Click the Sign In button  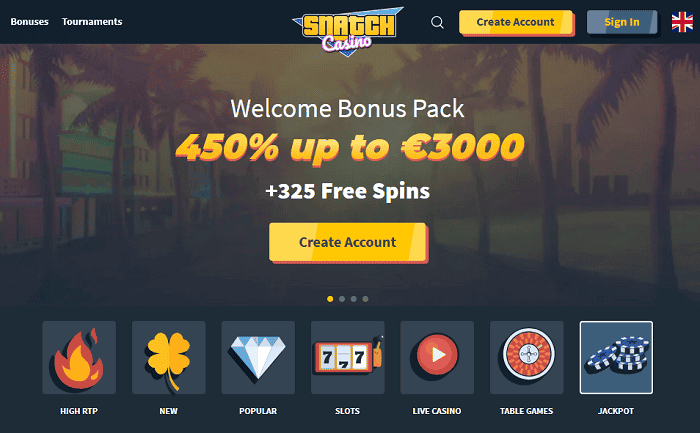pyautogui.click(x=622, y=22)
